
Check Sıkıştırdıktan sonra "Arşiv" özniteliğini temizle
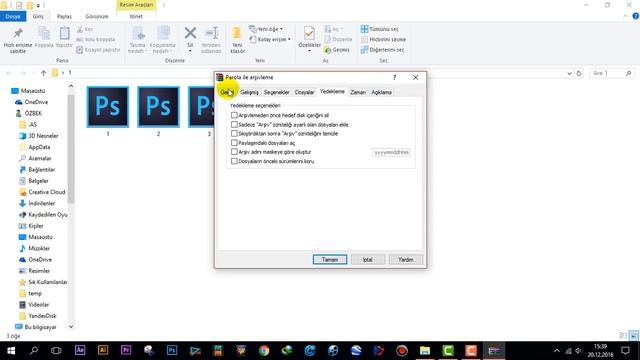pos(234,133)
